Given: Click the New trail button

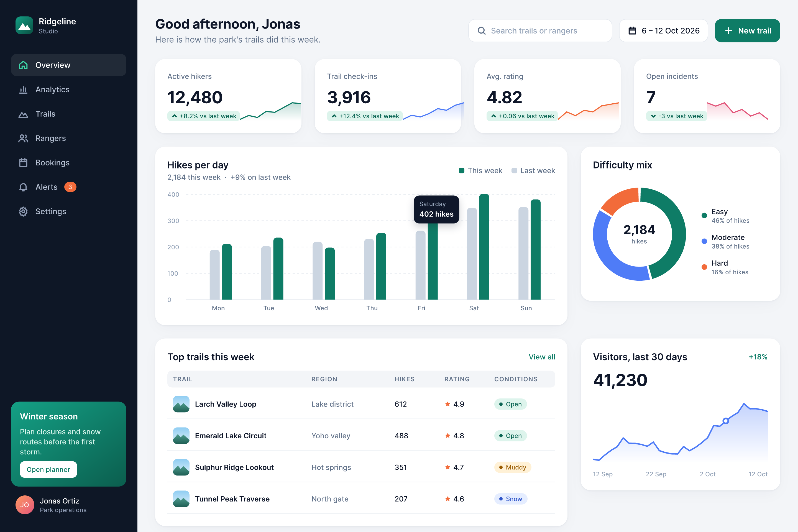Looking at the screenshot, I should click(x=748, y=30).
